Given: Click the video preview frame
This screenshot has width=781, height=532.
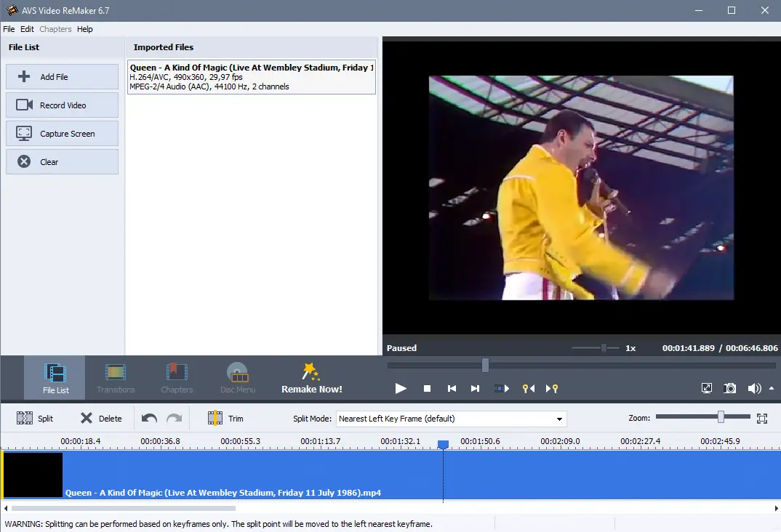Looking at the screenshot, I should tap(581, 188).
